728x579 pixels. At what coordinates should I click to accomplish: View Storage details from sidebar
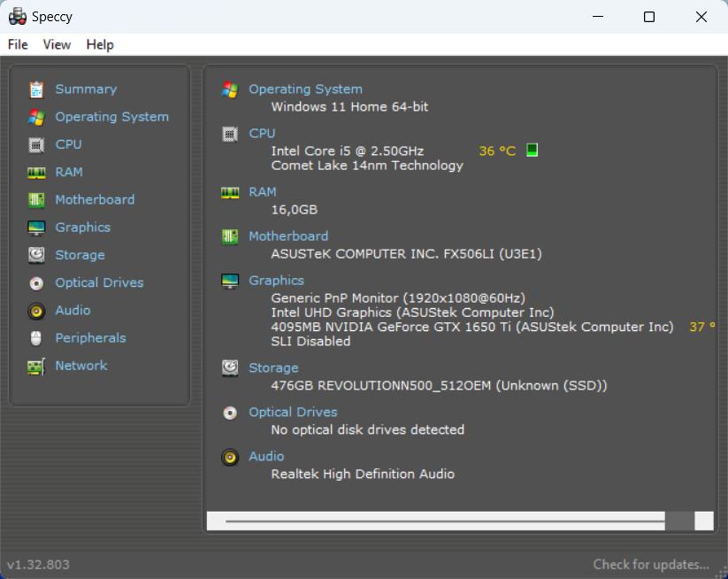coord(80,255)
